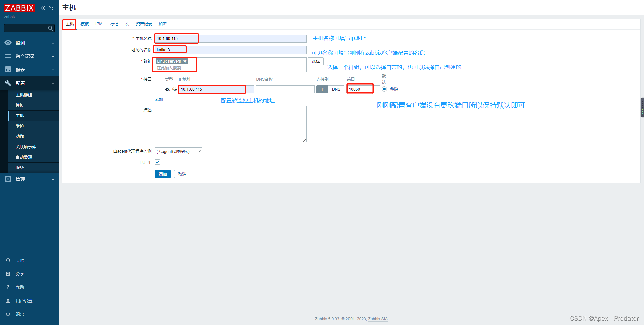Image resolution: width=644 pixels, height=325 pixels.
Task: Collapse the 配置 menu chevron
Action: tap(53, 83)
